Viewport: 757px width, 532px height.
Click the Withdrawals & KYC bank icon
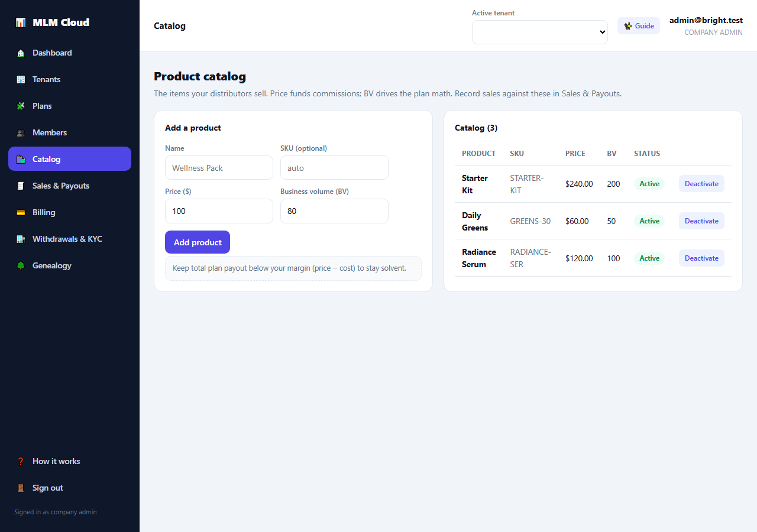click(x=21, y=239)
